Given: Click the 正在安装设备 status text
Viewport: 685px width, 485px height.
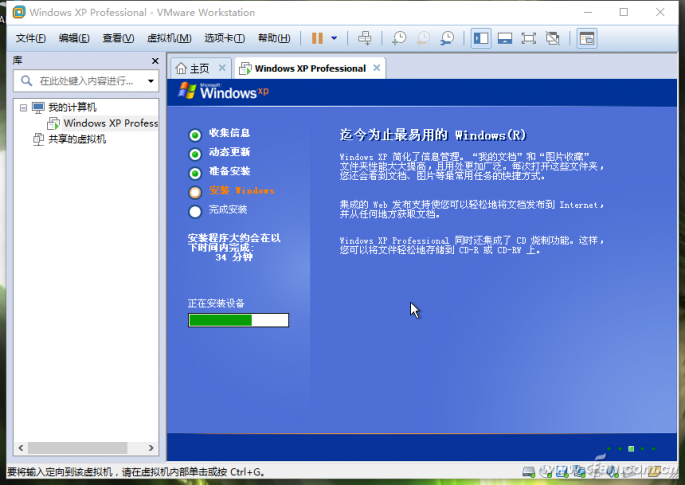Looking at the screenshot, I should click(216, 303).
